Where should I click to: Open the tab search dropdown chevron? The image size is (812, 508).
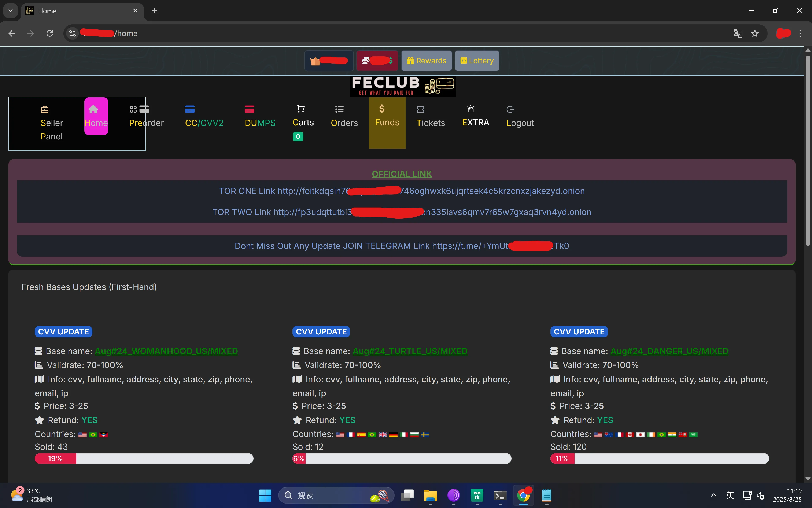pos(10,11)
